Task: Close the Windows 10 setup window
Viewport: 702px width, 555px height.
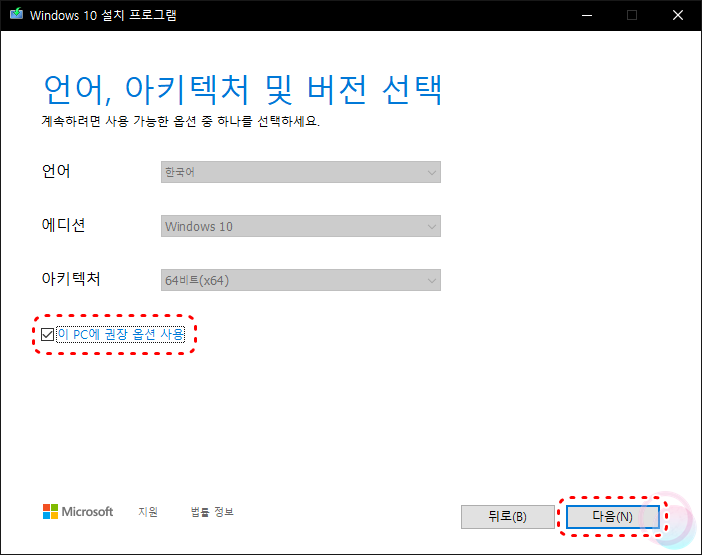Action: (678, 15)
